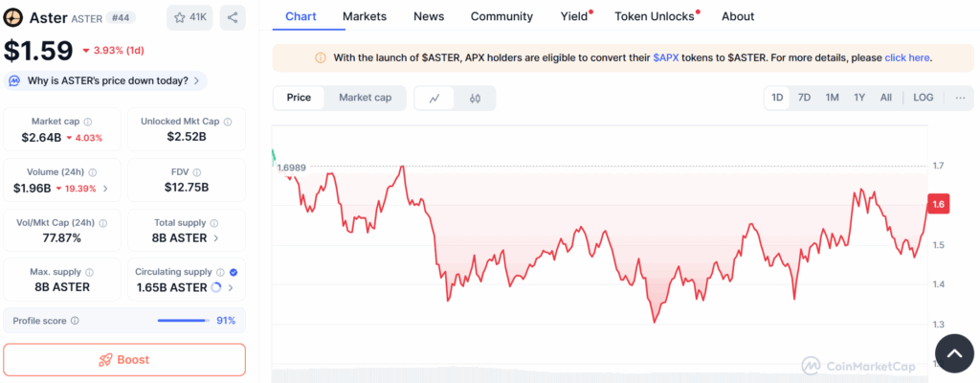Click the Vol/Mkt Cap (24h) info icon
The width and height of the screenshot is (980, 383).
point(102,223)
